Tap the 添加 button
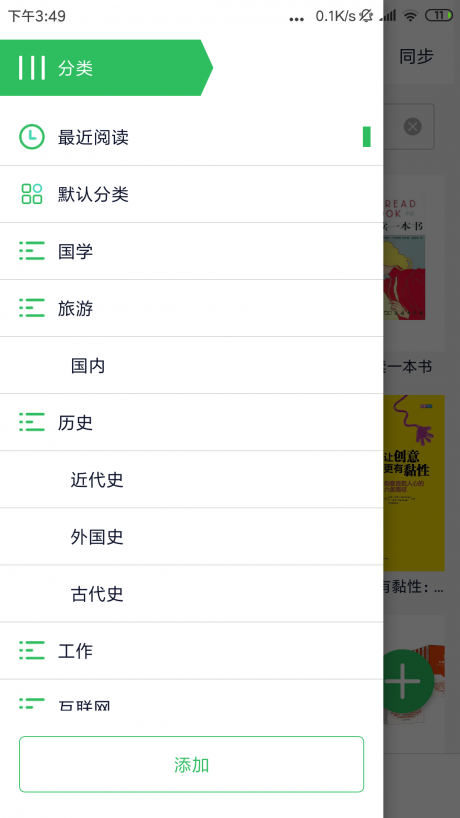Image resolution: width=460 pixels, height=818 pixels. coord(191,764)
